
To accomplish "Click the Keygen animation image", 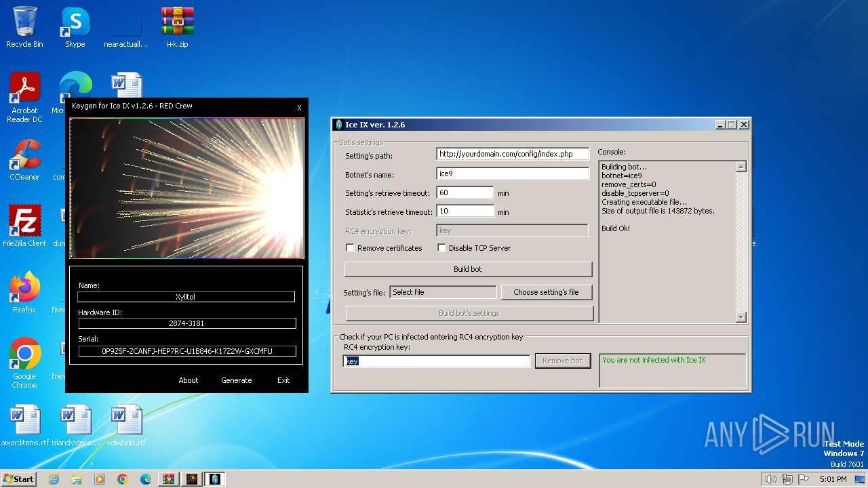I will point(186,188).
